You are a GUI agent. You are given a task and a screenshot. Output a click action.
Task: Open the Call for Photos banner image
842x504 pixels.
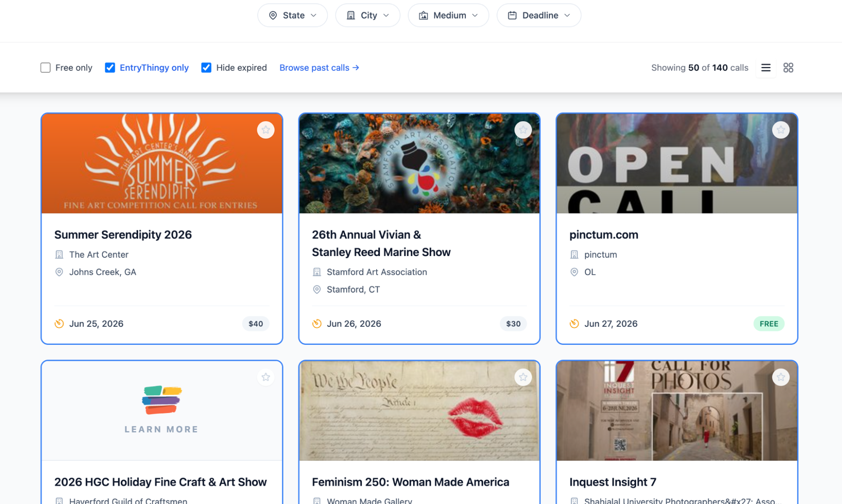point(677,411)
